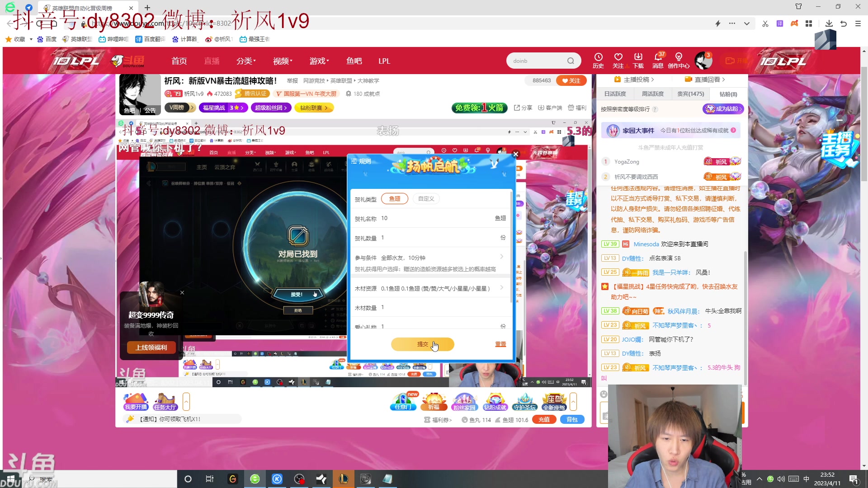Screen dimensions: 868x488
Task: Close the 超变9999传奇 ad popup
Action: (x=182, y=292)
